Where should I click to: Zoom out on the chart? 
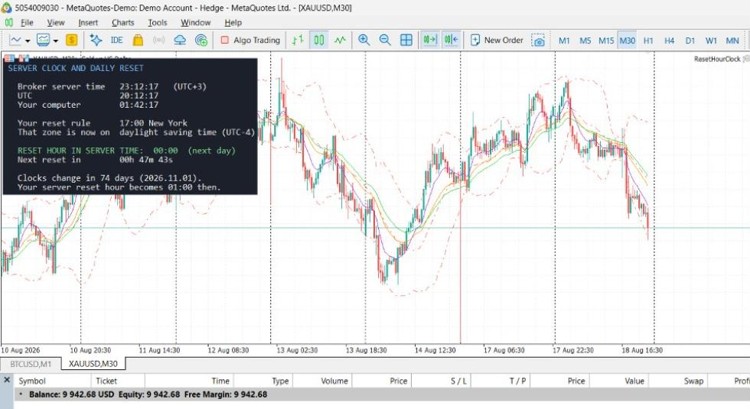[x=385, y=40]
